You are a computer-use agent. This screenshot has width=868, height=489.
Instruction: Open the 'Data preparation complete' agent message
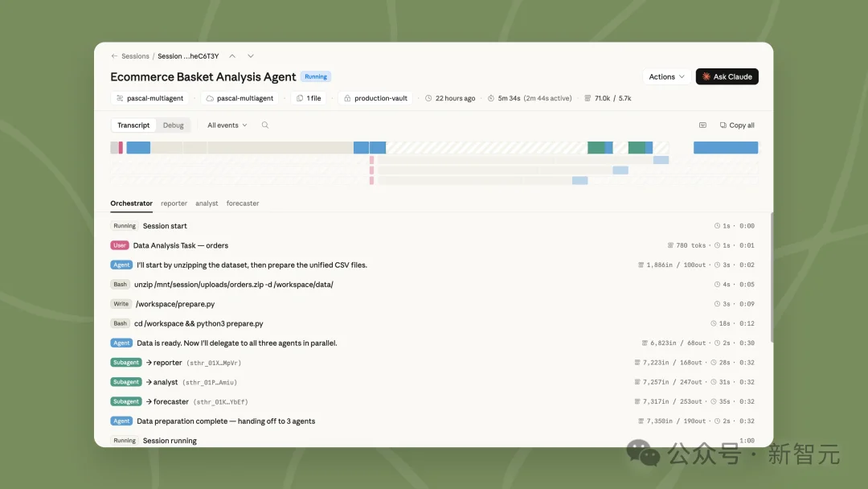point(432,421)
